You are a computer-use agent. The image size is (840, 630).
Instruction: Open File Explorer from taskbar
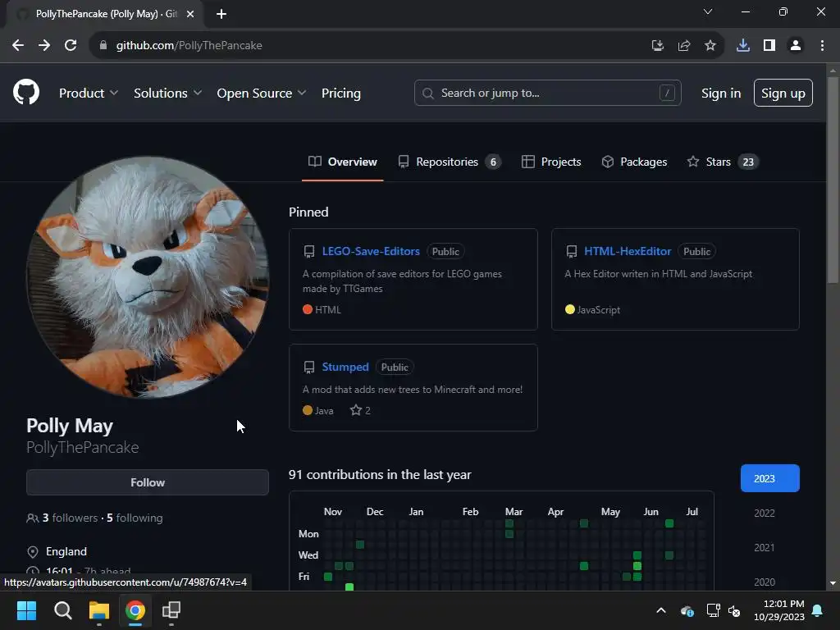tap(99, 610)
